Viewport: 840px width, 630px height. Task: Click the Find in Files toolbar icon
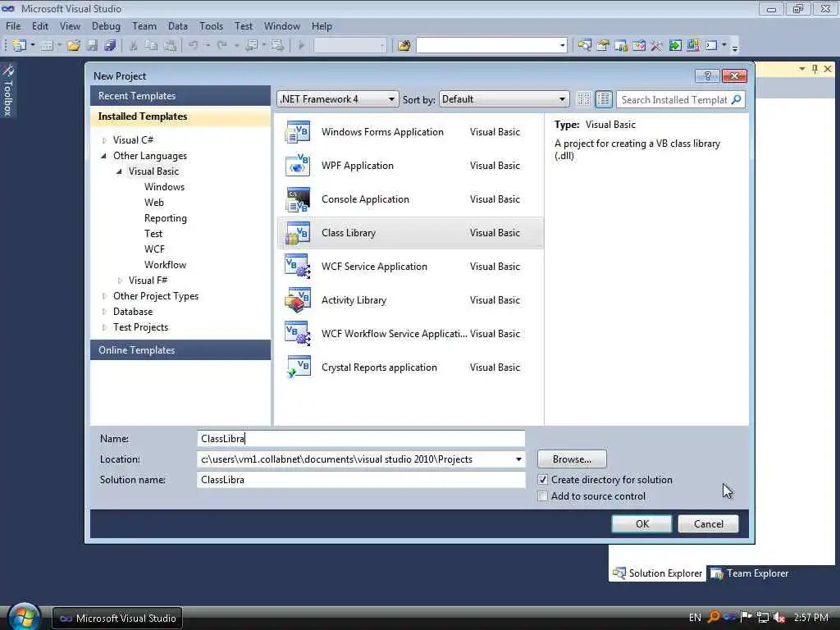(x=404, y=46)
